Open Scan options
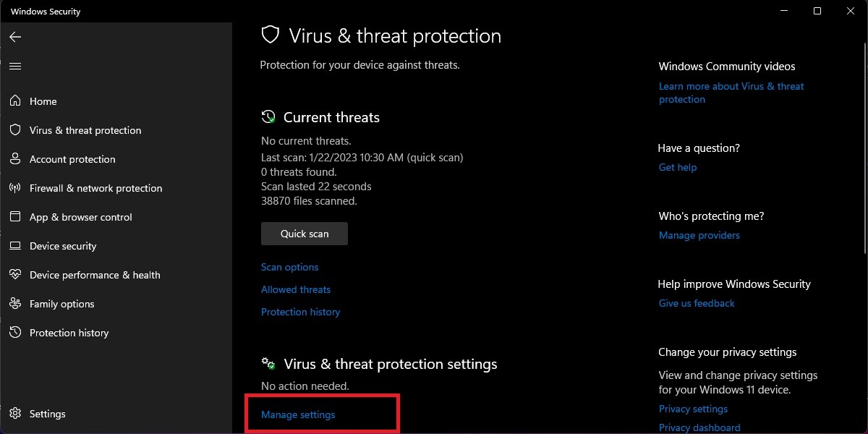 [289, 267]
